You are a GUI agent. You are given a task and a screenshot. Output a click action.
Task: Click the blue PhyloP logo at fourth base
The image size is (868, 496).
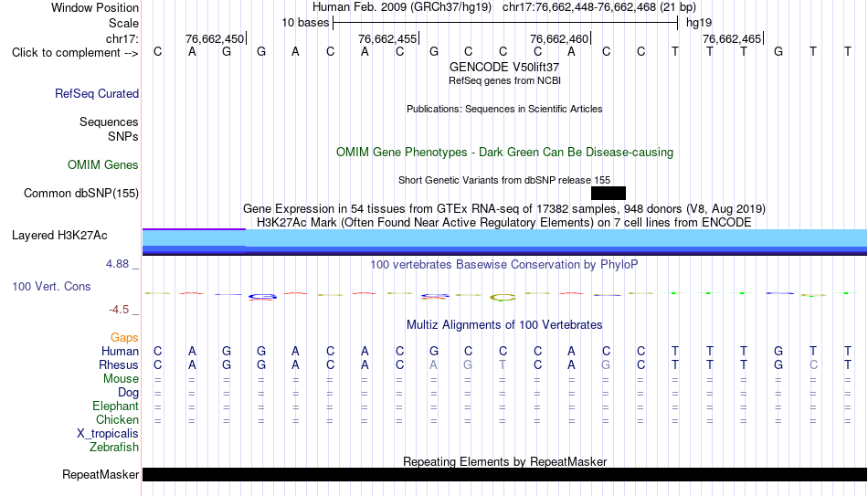pos(262,297)
